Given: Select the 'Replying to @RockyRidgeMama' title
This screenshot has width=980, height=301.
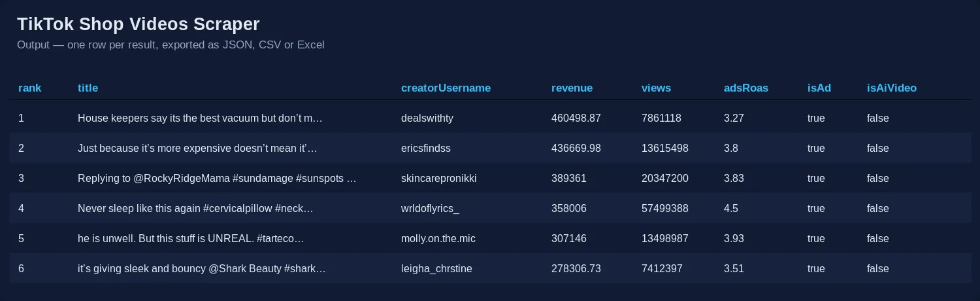Looking at the screenshot, I should [217, 179].
